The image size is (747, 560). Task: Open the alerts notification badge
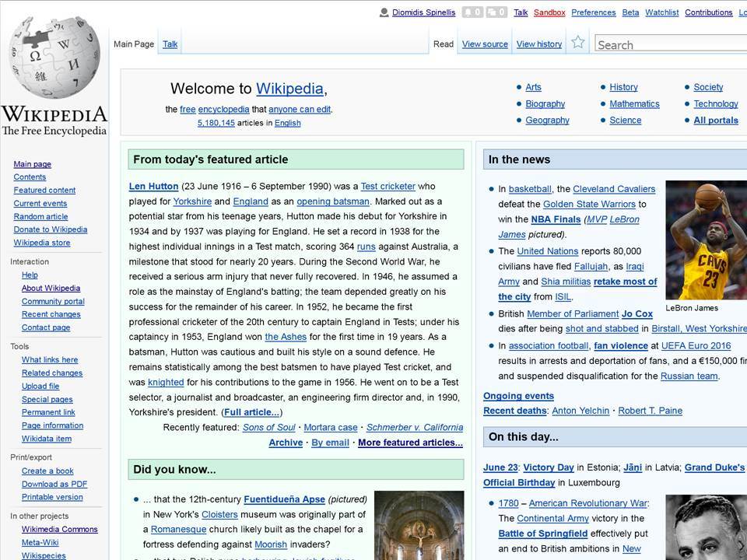coord(472,12)
